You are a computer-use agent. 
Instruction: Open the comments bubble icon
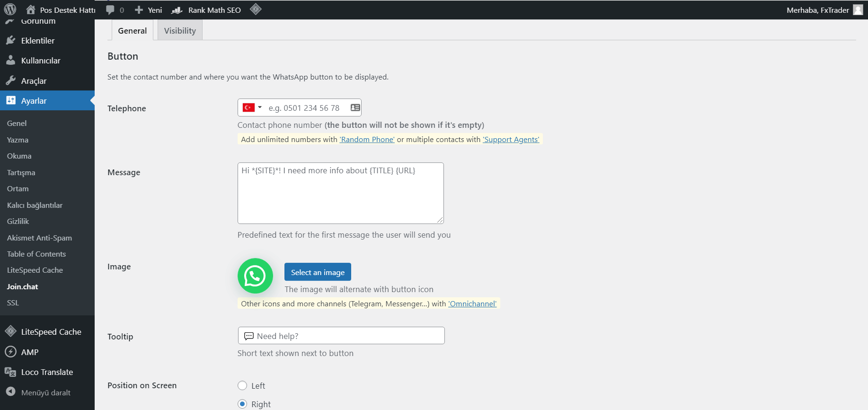click(110, 10)
